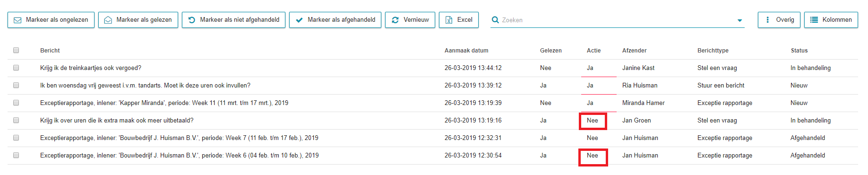This screenshot has height=175, width=868.
Task: Tick the checkbox for the Week 6 Exceptierapportage
Action: (x=16, y=155)
